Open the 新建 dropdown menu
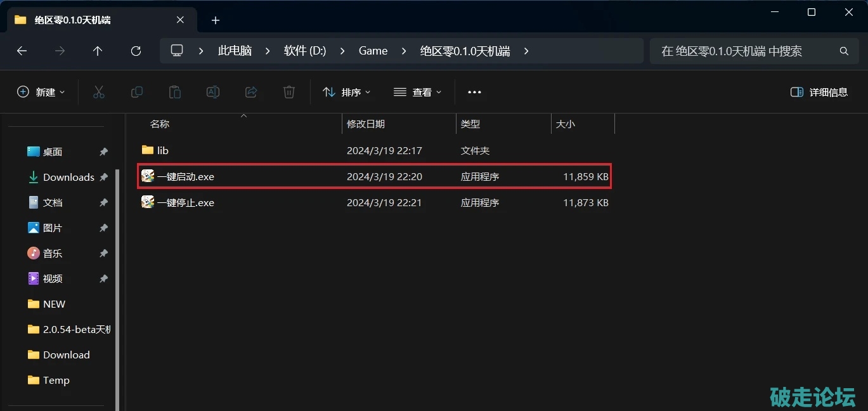 (x=41, y=92)
